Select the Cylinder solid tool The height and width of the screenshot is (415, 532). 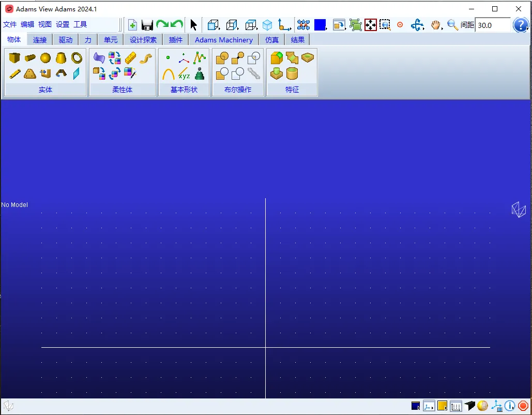point(30,58)
